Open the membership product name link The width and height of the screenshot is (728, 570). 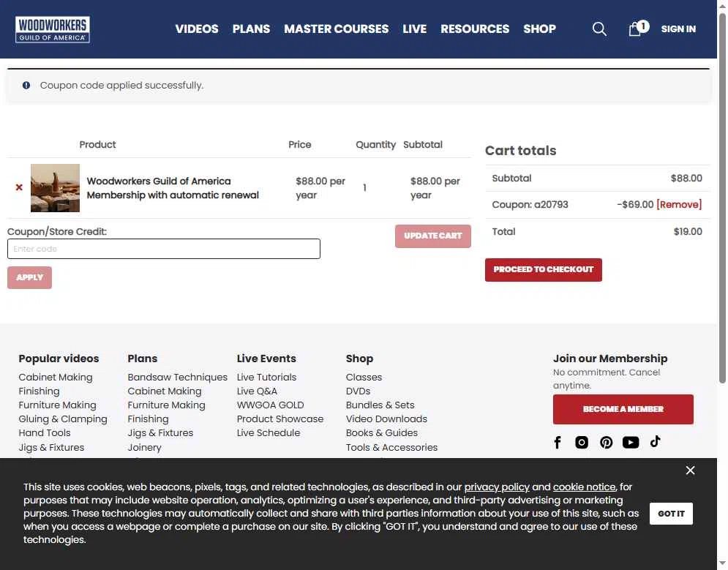pyautogui.click(x=173, y=188)
